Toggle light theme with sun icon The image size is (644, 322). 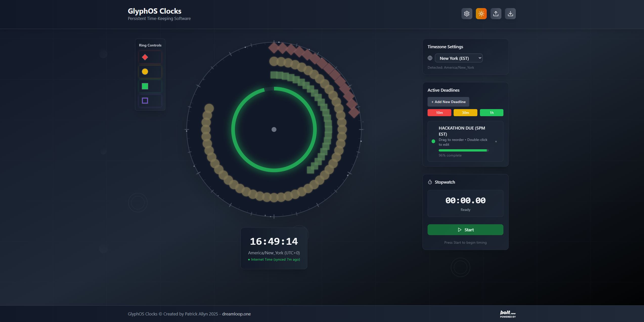[481, 14]
